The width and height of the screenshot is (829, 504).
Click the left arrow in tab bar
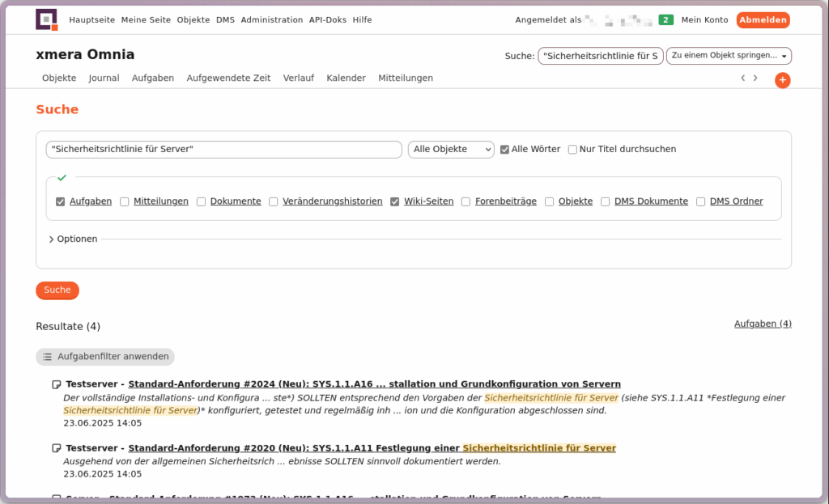(x=743, y=78)
